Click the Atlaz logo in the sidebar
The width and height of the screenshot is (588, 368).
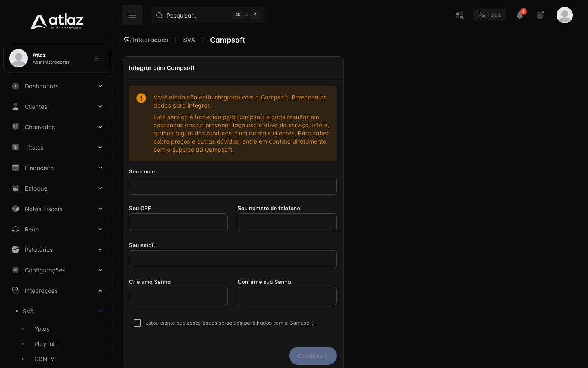coord(57,22)
